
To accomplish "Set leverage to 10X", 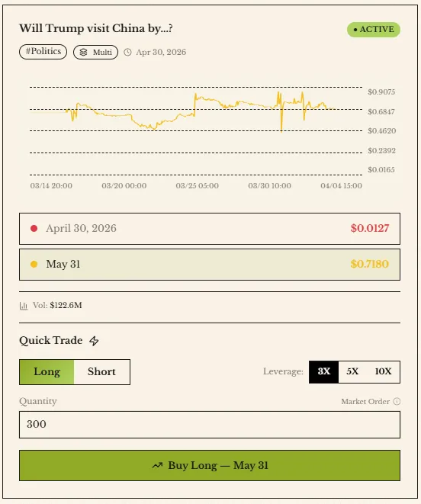I will click(383, 371).
